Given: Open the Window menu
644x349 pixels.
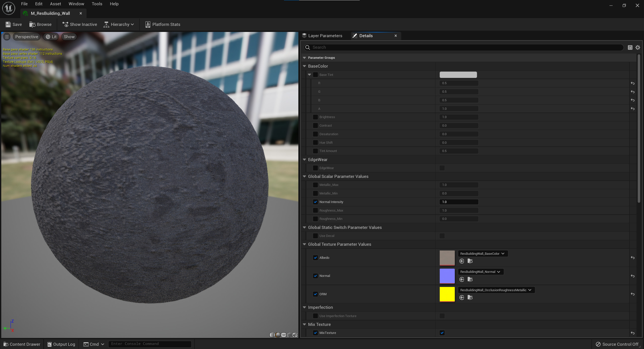Looking at the screenshot, I should point(76,4).
